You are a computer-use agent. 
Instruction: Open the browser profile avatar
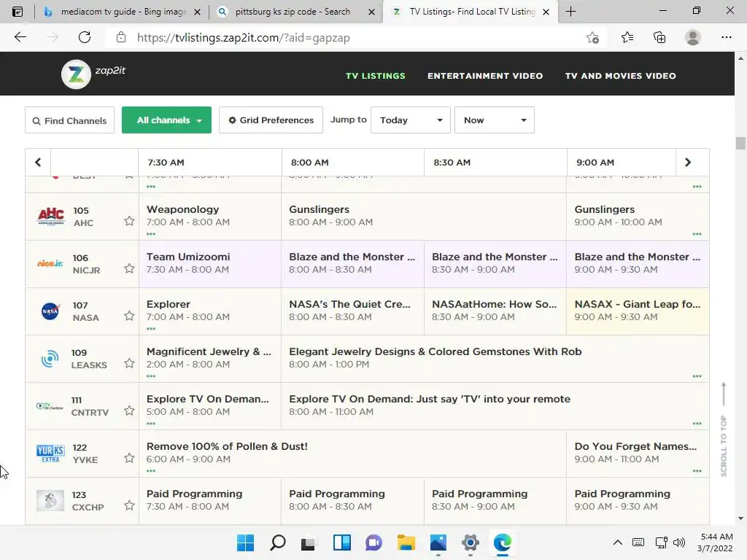click(x=693, y=37)
